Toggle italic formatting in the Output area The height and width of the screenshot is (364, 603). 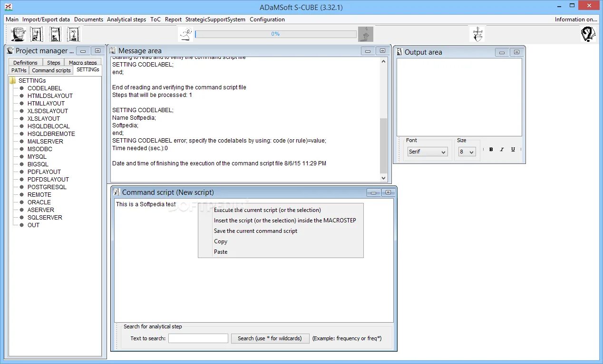(502, 149)
